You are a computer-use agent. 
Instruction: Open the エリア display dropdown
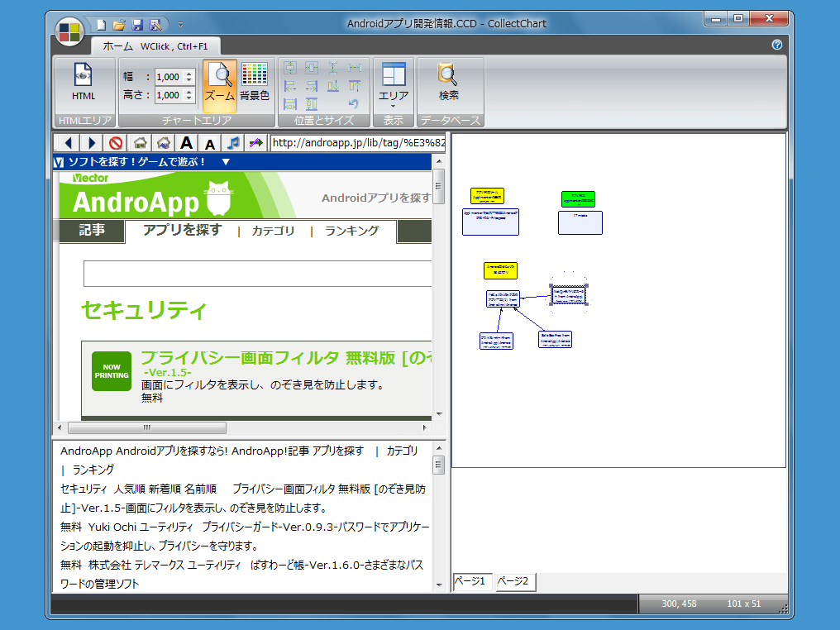tap(394, 84)
